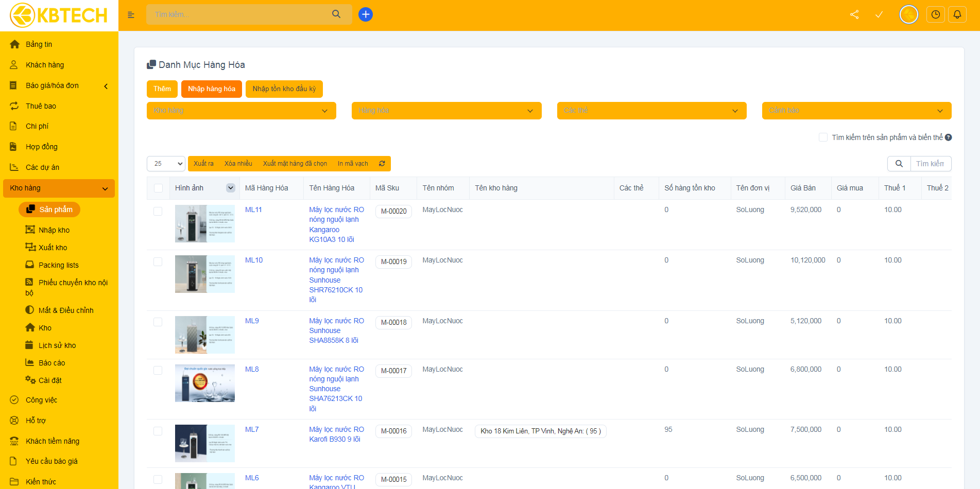Viewport: 980px width, 489px height.
Task: Click the refresh icon in table toolbar
Action: pos(382,164)
